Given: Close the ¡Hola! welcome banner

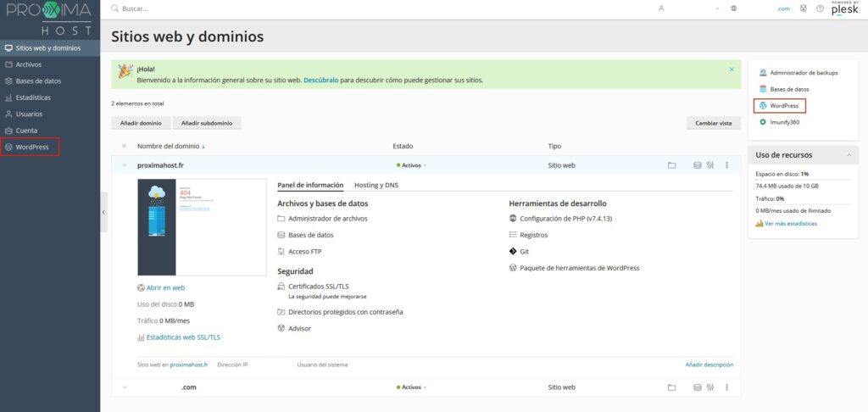Looking at the screenshot, I should click(x=732, y=70).
